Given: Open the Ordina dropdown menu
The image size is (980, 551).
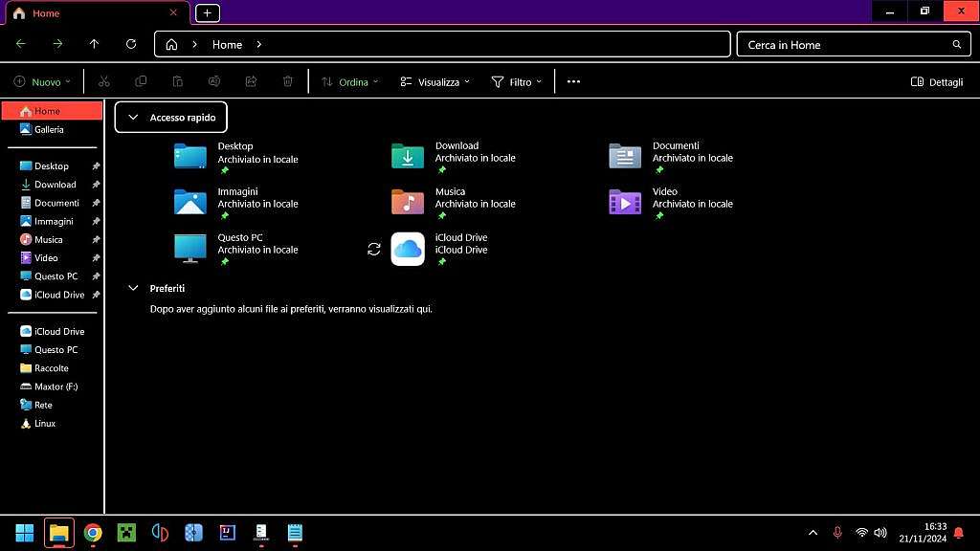Looking at the screenshot, I should 350,81.
